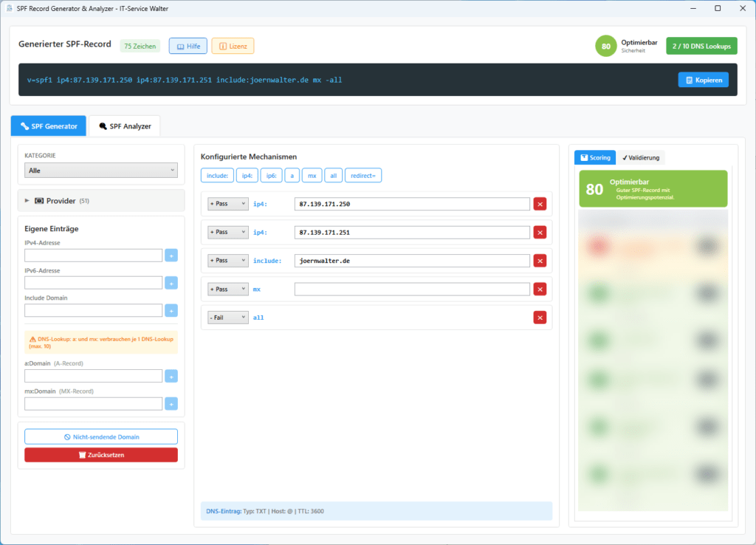The image size is (756, 545).
Task: Remove the ip4 87.139.171.251 entry
Action: [540, 233]
